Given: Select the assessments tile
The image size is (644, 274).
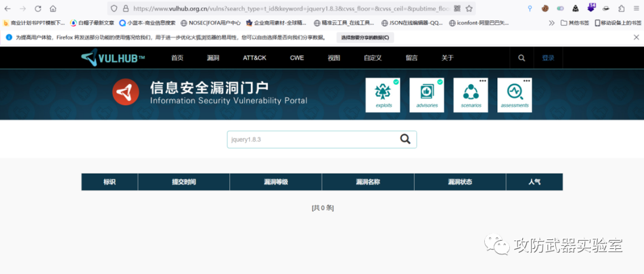Looking at the screenshot, I should 515,95.
